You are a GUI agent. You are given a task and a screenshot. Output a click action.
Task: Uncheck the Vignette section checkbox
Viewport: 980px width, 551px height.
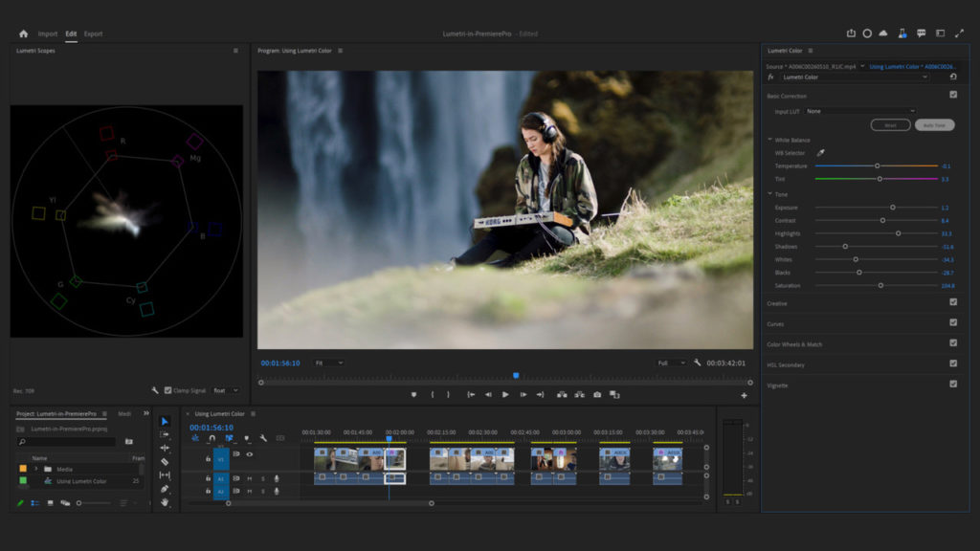[952, 385]
